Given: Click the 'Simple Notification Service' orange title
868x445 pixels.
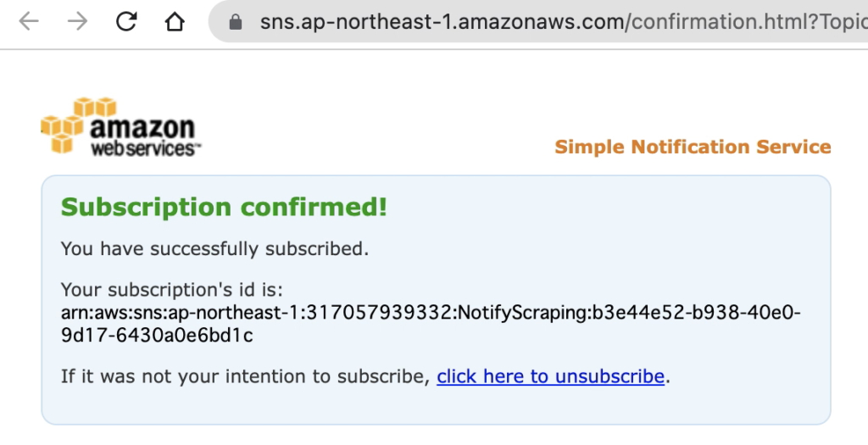Looking at the screenshot, I should pos(693,147).
